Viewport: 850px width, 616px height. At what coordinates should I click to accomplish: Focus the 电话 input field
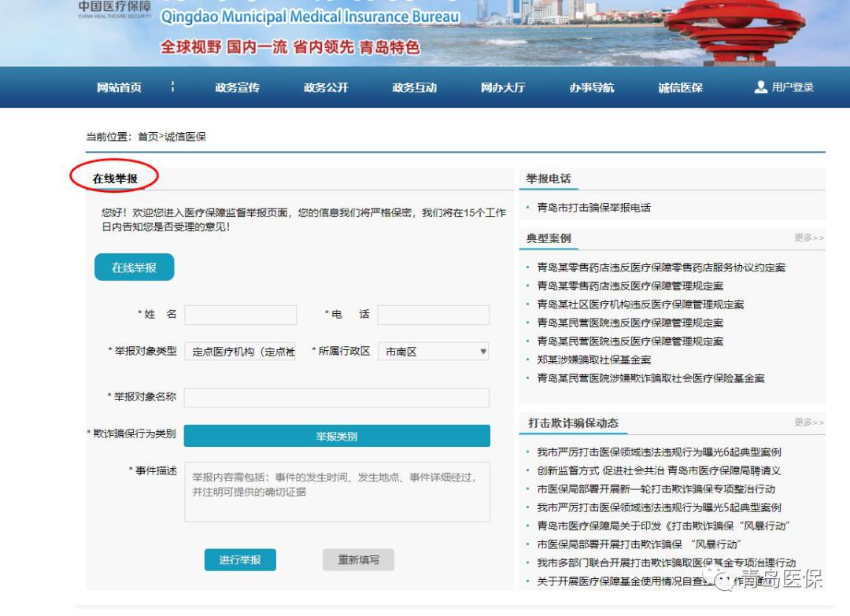(x=433, y=315)
